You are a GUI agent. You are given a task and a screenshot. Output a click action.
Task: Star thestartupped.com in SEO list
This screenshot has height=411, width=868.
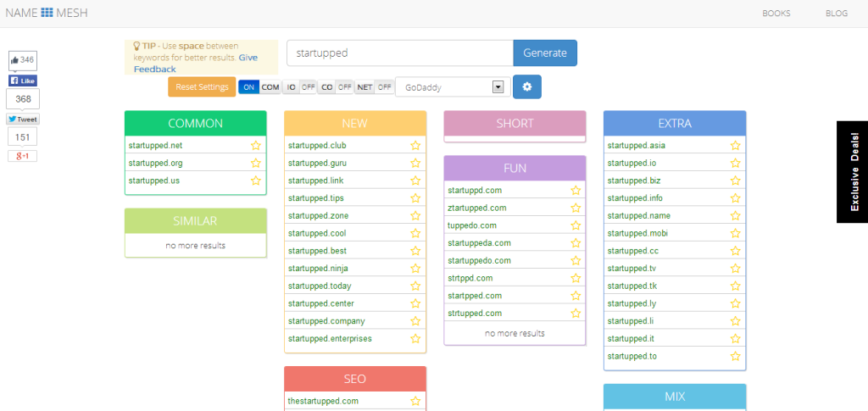(x=415, y=401)
